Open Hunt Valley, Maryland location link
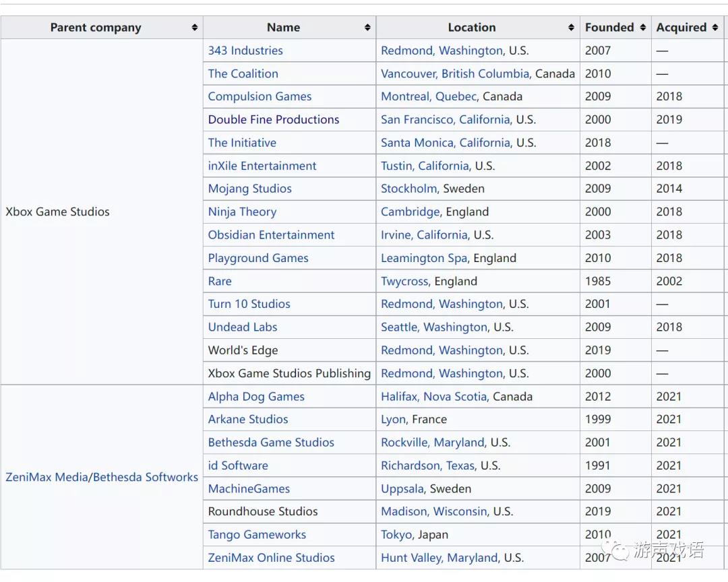The image size is (728, 582). point(439,558)
